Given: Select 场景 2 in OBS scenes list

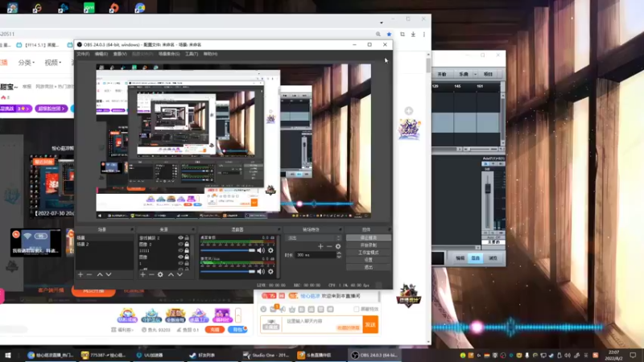Looking at the screenshot, I should click(105, 245).
